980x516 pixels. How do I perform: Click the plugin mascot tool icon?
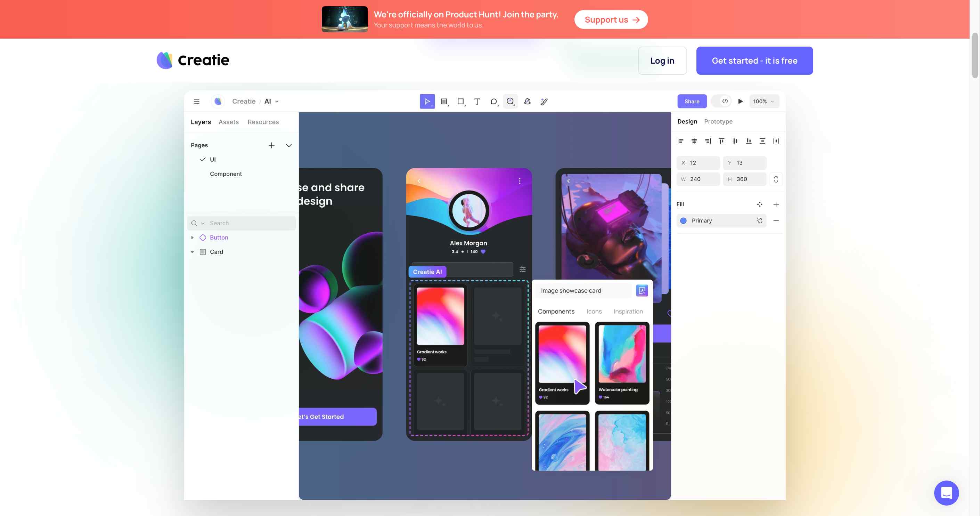point(527,101)
